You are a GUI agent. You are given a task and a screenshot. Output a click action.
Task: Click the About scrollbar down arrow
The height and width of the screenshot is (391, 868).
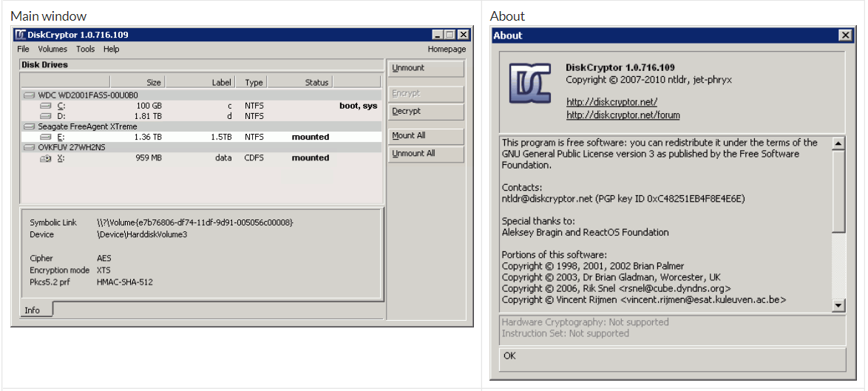coord(838,305)
